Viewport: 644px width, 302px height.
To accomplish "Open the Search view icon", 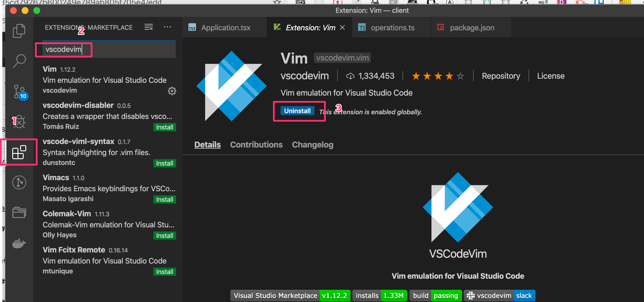I will [x=19, y=61].
